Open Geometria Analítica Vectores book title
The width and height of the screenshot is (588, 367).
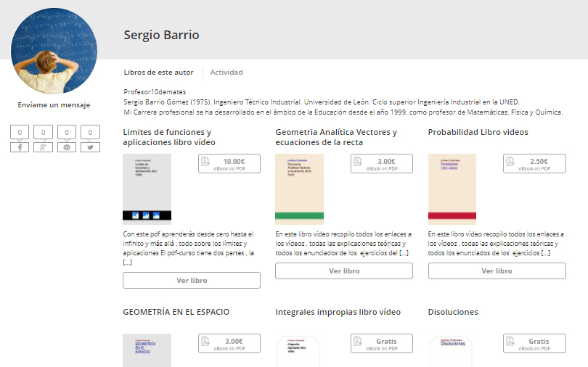336,137
